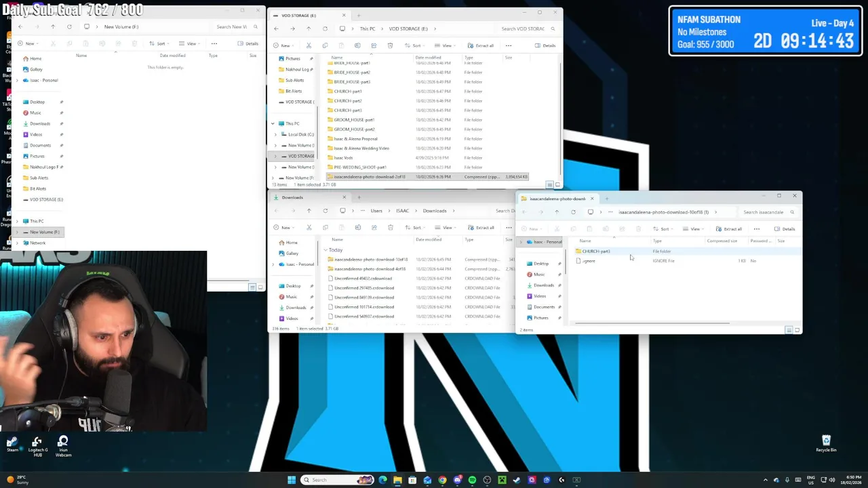The width and height of the screenshot is (868, 488).
Task: Click Cut icon in Downloads window toolbar
Action: tap(309, 227)
